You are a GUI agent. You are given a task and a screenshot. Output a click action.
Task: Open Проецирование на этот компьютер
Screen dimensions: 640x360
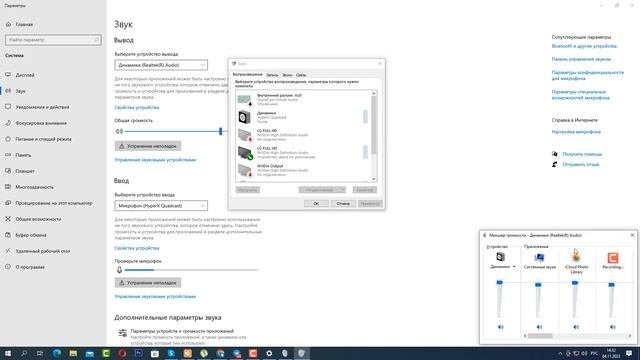53,203
